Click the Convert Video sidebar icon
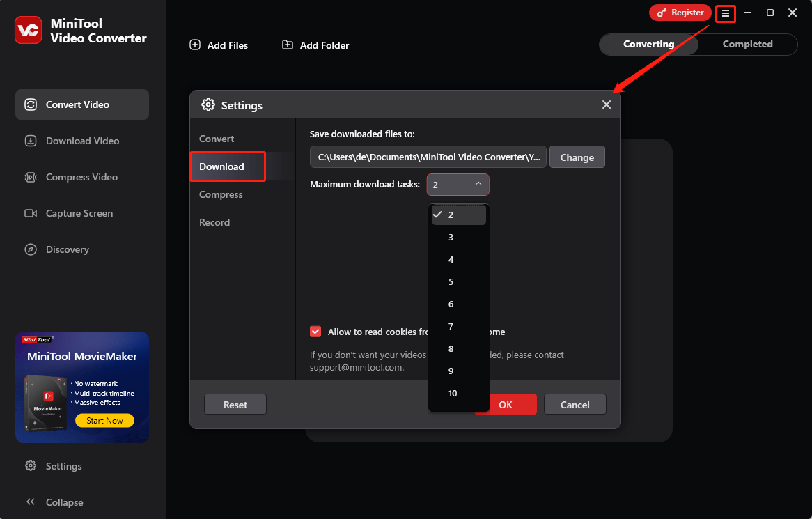Screen dimensions: 812x519 click(31, 104)
